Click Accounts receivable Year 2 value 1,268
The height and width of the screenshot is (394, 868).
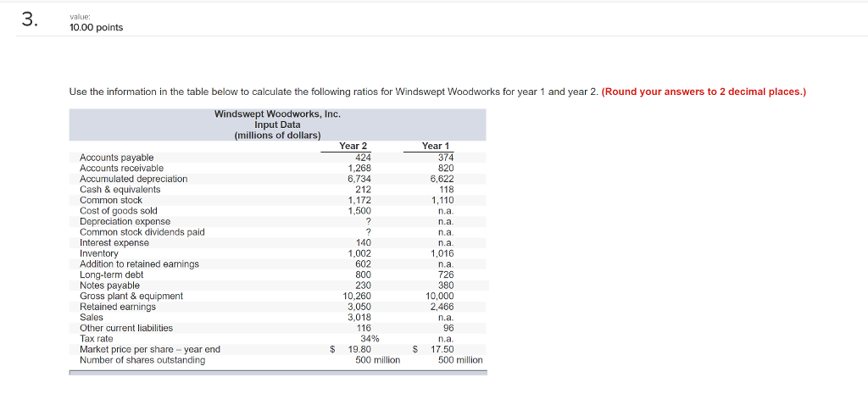359,169
